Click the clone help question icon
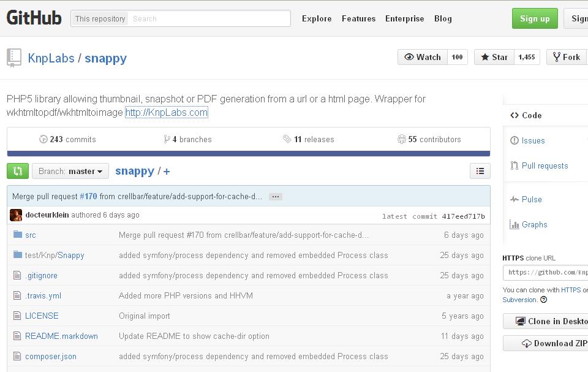 [x=543, y=300]
